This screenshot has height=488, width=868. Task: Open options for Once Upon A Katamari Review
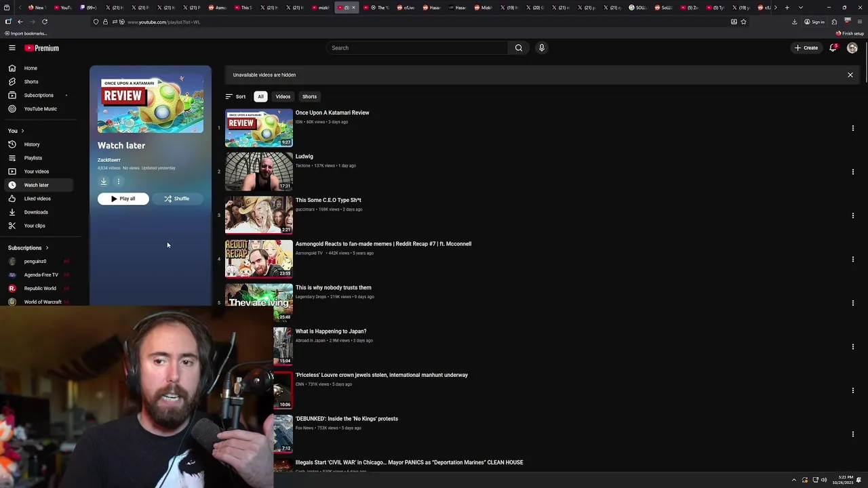(x=852, y=128)
